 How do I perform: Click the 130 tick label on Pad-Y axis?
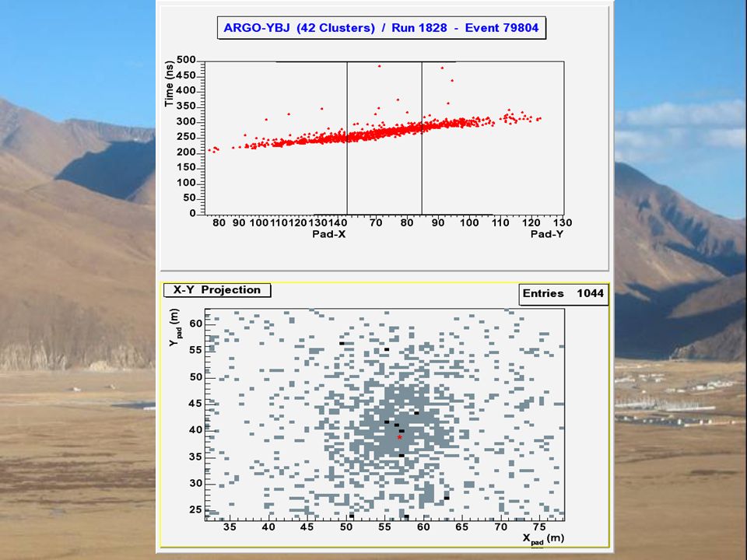[563, 223]
